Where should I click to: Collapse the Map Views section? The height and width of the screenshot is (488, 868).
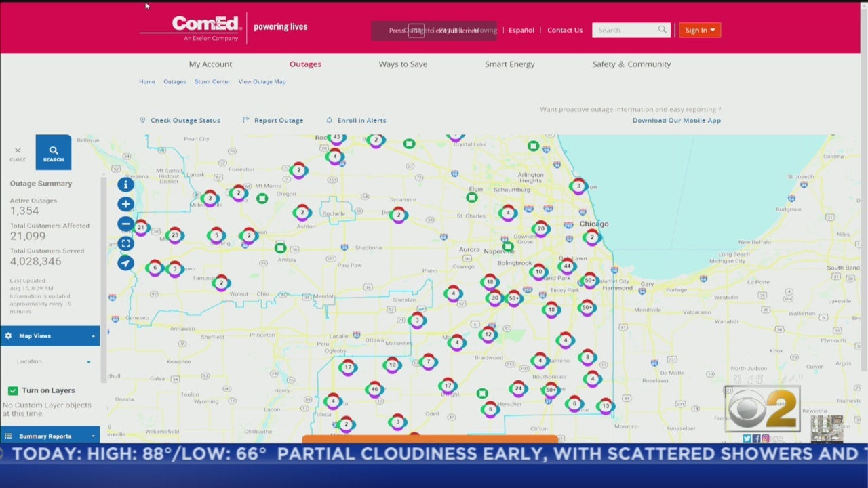(50, 336)
